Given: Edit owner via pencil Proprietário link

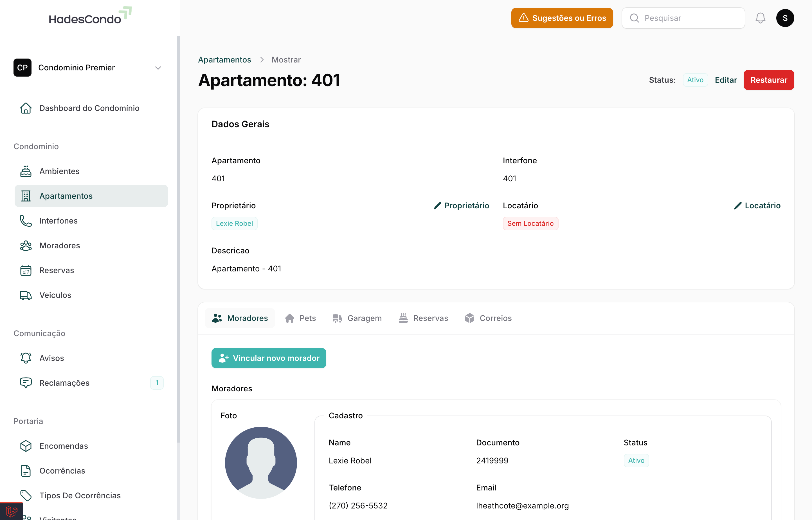Looking at the screenshot, I should tap(461, 206).
